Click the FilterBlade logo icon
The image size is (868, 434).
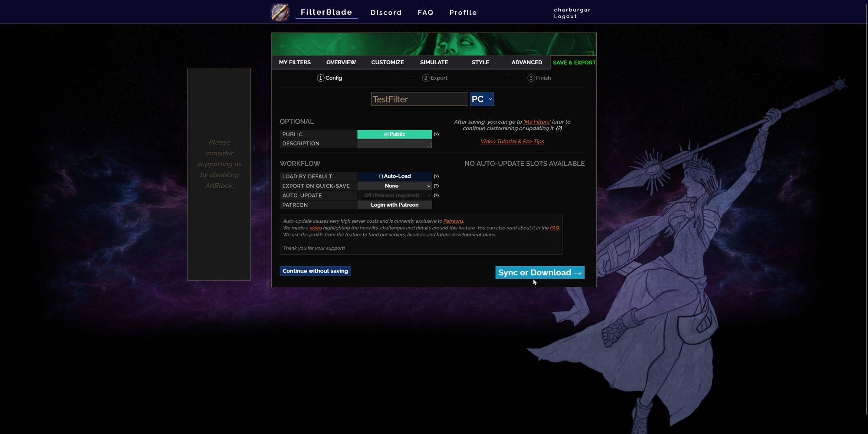pyautogui.click(x=279, y=11)
